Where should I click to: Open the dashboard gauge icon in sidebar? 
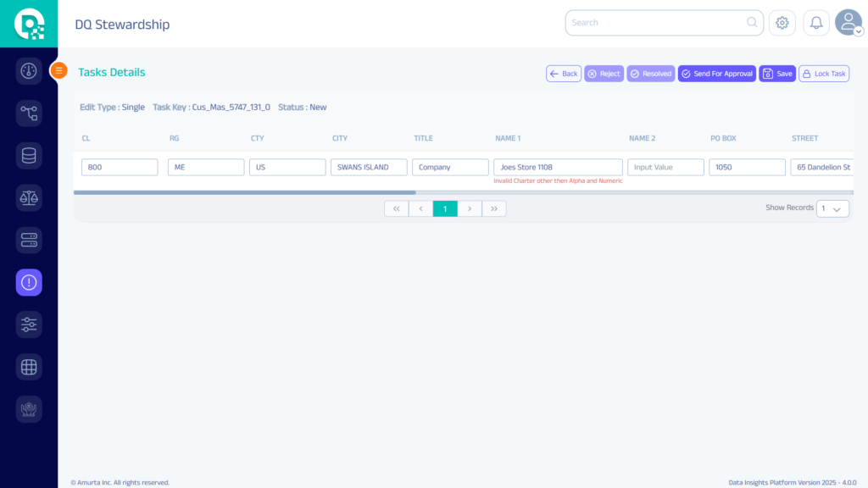coord(29,70)
